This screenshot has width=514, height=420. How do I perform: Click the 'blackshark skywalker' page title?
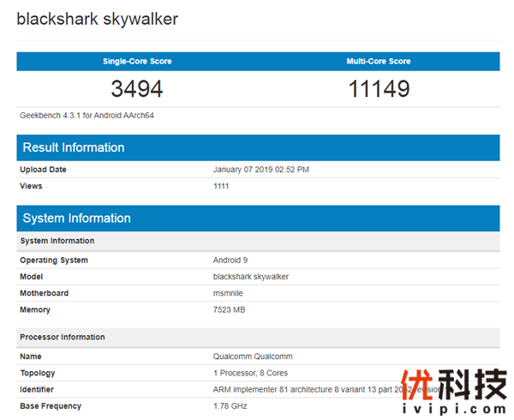[98, 19]
